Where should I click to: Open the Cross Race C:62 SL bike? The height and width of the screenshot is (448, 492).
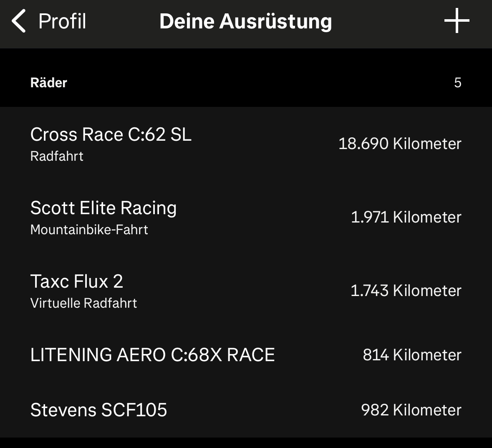pos(111,135)
